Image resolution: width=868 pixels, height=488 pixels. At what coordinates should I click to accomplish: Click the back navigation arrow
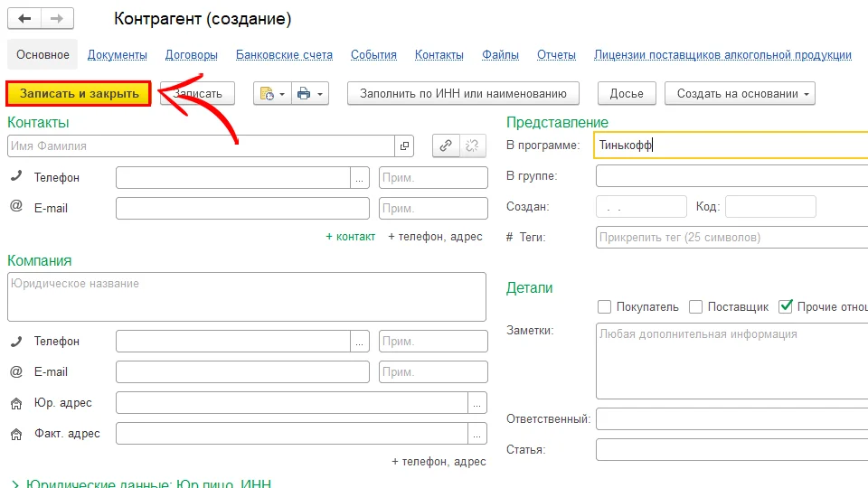[24, 19]
